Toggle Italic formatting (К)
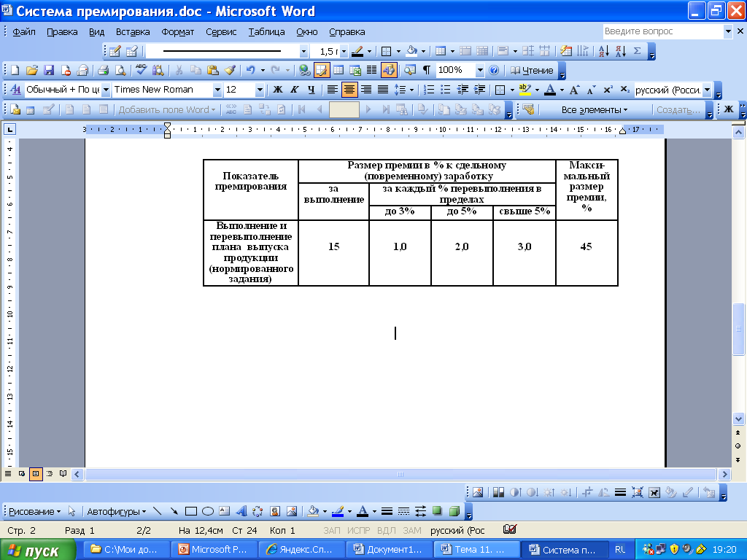Viewport: 747px width, 560px height. click(x=295, y=90)
